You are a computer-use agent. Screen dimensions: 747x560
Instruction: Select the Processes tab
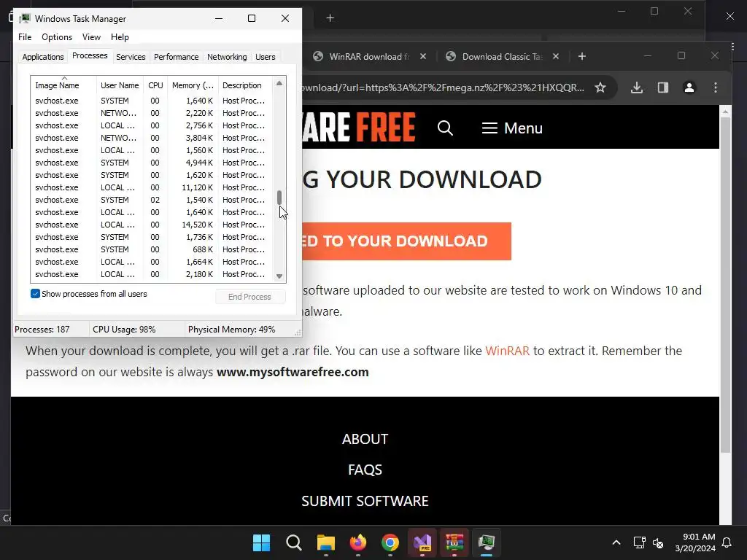pos(90,55)
